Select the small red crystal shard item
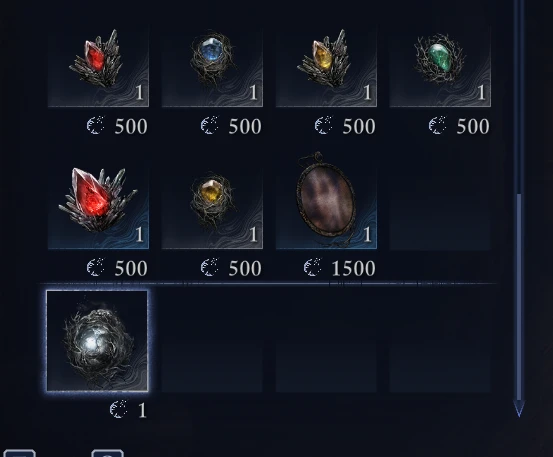553x457 pixels. pyautogui.click(x=98, y=66)
